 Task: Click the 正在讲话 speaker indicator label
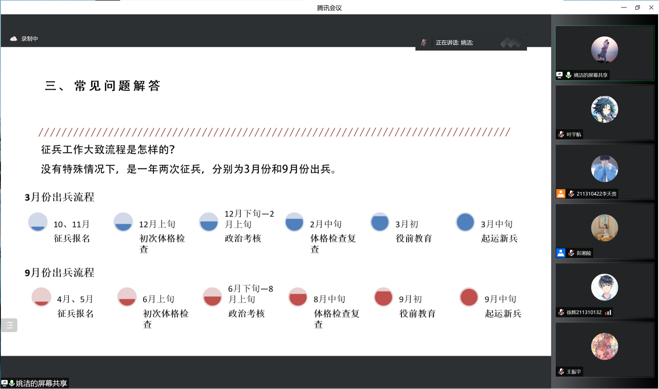(454, 42)
